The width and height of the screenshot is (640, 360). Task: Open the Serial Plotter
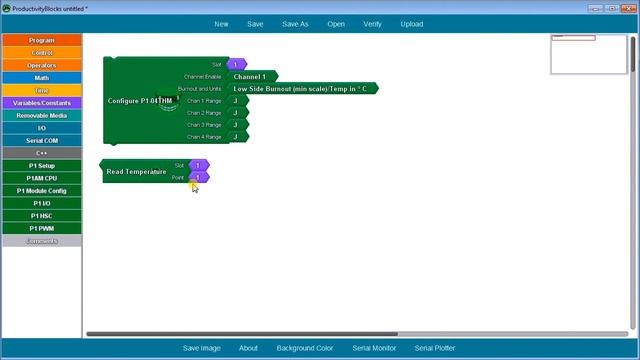coord(435,348)
